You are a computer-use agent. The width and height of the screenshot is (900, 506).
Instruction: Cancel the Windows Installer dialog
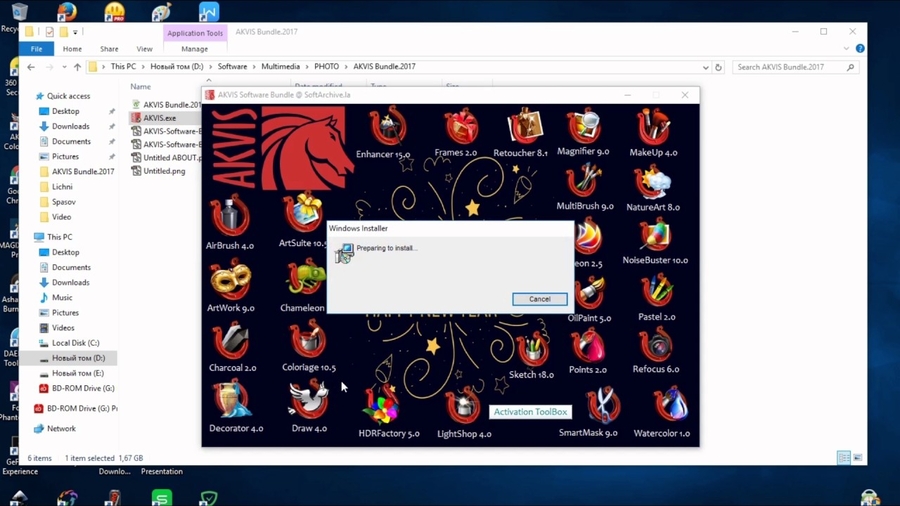point(539,299)
